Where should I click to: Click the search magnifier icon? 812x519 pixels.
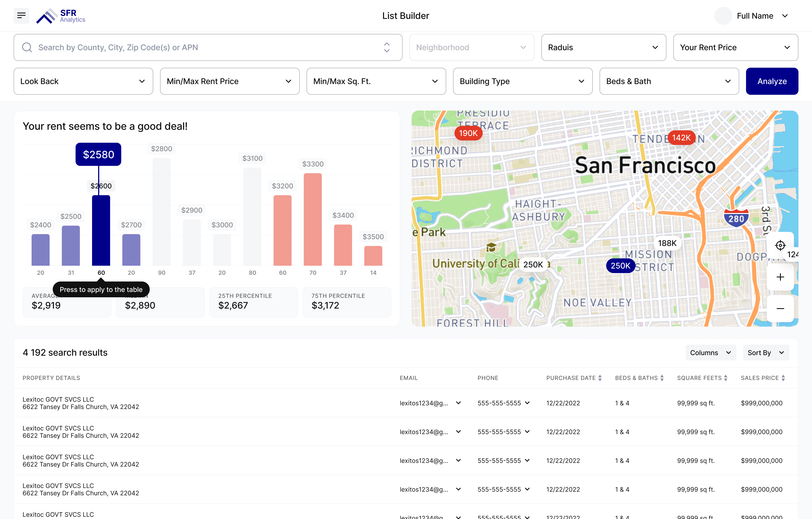tap(27, 47)
